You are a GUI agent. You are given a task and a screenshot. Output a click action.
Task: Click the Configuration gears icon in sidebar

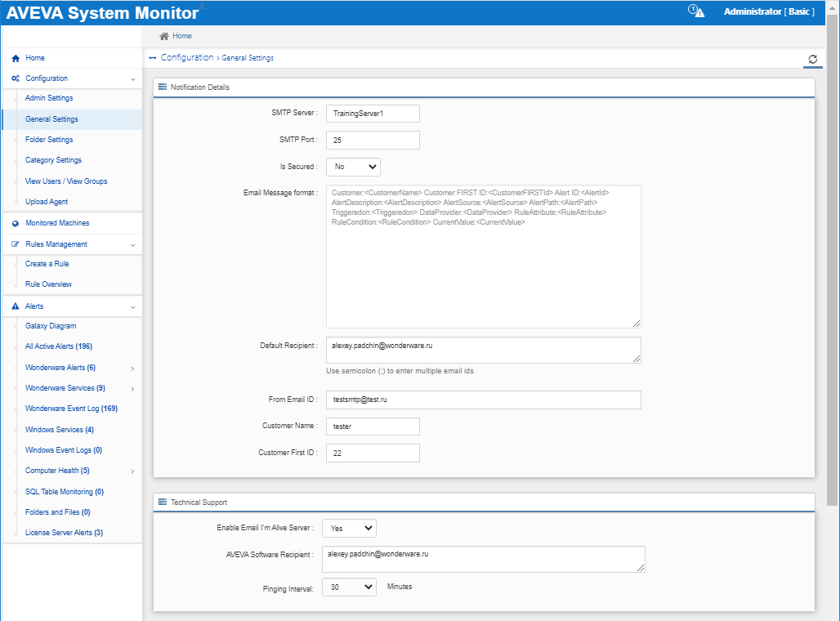(x=16, y=78)
